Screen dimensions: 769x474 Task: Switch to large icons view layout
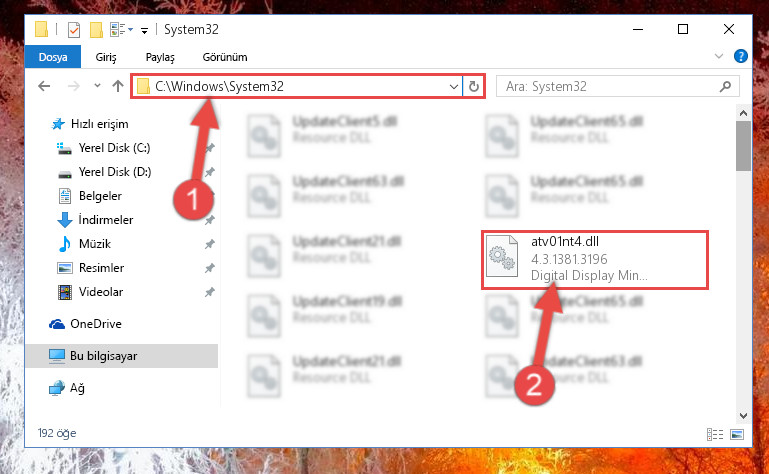tap(737, 434)
